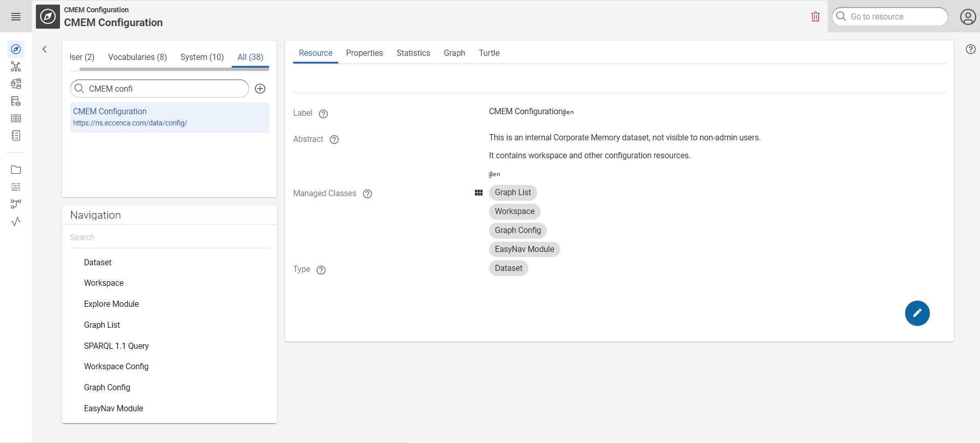Open the hamburger main menu
980x443 pixels.
[16, 17]
